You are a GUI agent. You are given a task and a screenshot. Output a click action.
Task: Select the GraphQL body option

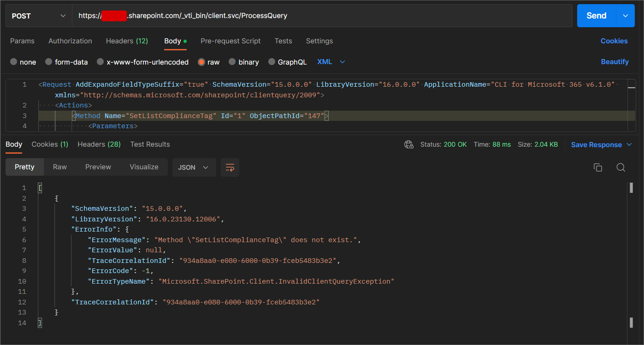coord(288,62)
